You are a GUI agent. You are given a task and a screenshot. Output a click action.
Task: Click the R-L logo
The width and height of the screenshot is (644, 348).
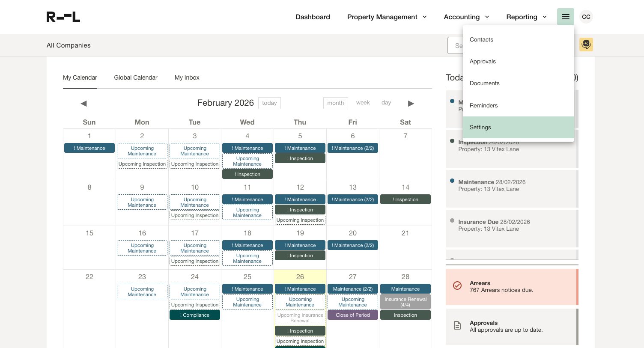(x=63, y=17)
